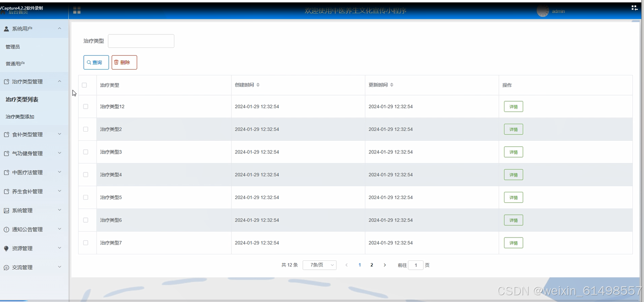Collapse the 治疗类型管理 menu chevron
This screenshot has height=302, width=644.
60,81
